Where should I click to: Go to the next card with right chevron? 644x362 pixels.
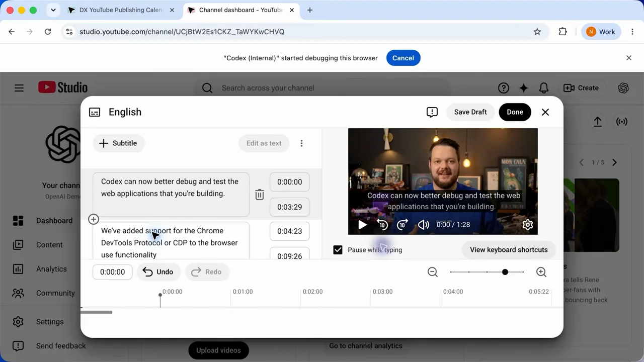pos(614,162)
